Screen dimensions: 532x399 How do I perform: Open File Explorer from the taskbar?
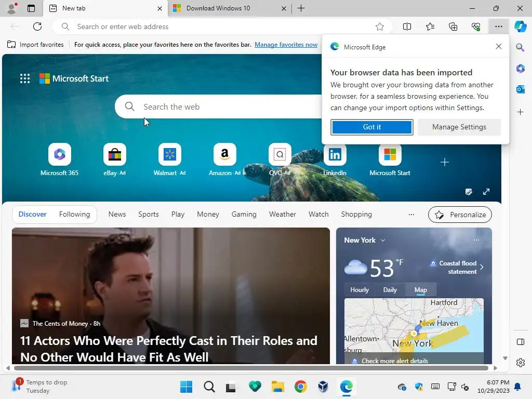click(x=277, y=387)
